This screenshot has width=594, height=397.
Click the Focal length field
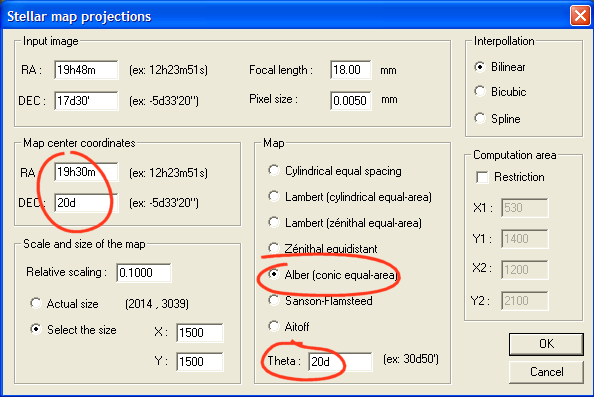pyautogui.click(x=350, y=70)
